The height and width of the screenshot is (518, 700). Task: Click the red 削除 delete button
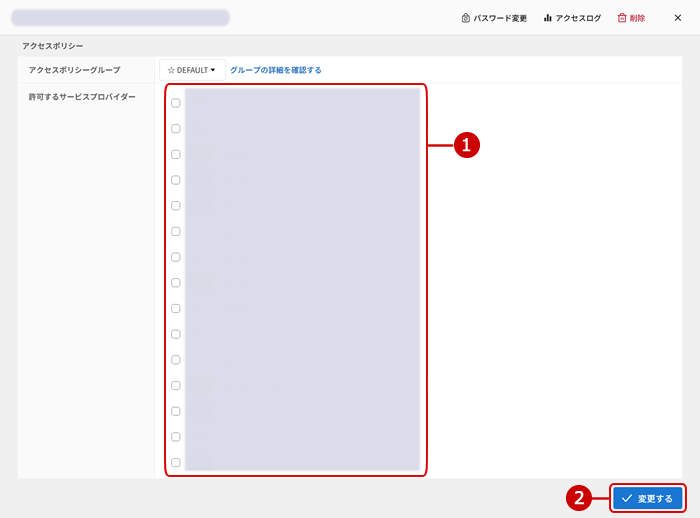click(x=631, y=18)
